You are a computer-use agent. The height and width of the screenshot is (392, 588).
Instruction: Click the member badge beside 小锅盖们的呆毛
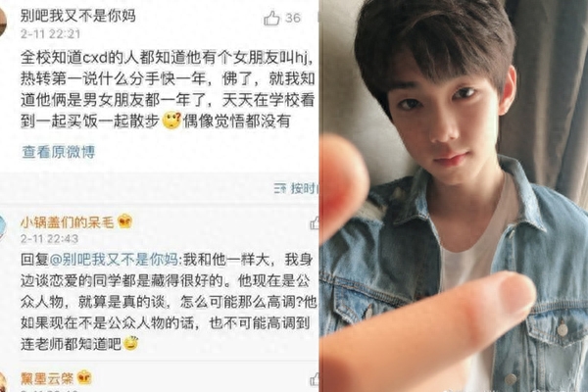124,222
